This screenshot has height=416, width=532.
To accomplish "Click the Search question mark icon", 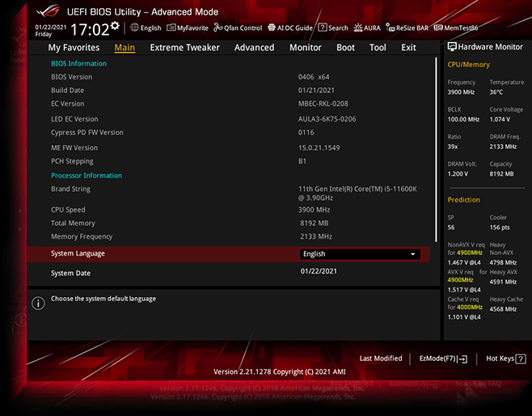I will click(323, 28).
